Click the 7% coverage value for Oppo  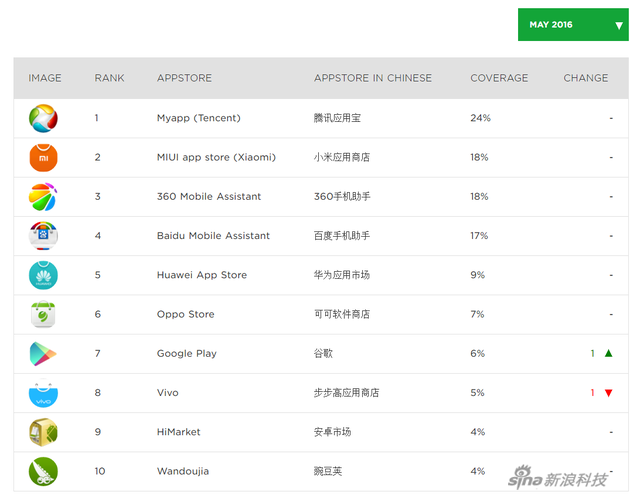[477, 314]
